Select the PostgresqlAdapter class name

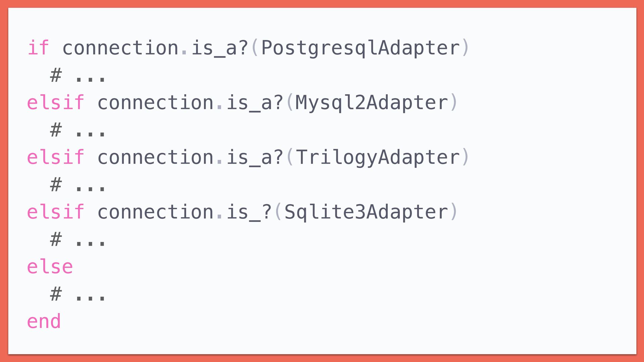click(x=361, y=48)
